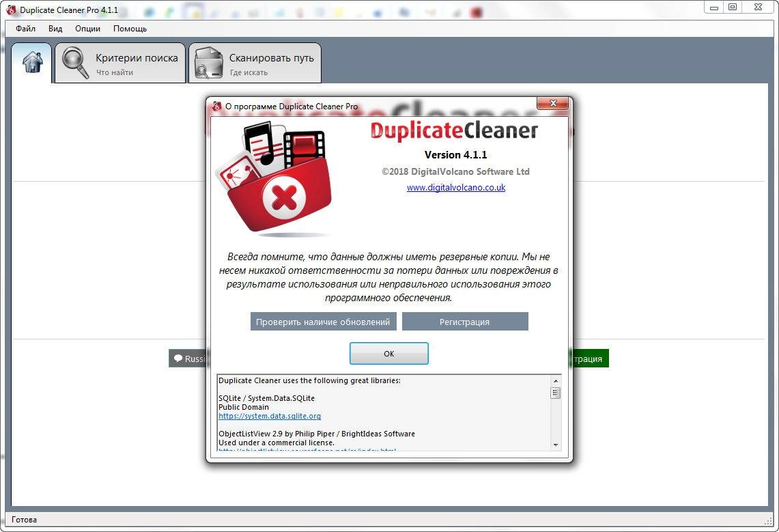Click the folder scan icon on Сканировать путь
Viewport: 779px width, 532px height.
[x=209, y=63]
